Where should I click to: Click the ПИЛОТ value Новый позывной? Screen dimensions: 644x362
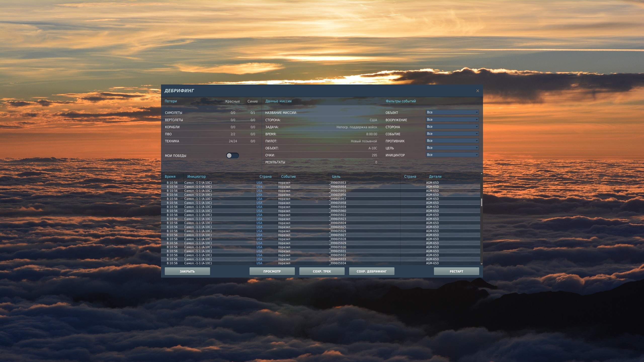point(364,141)
